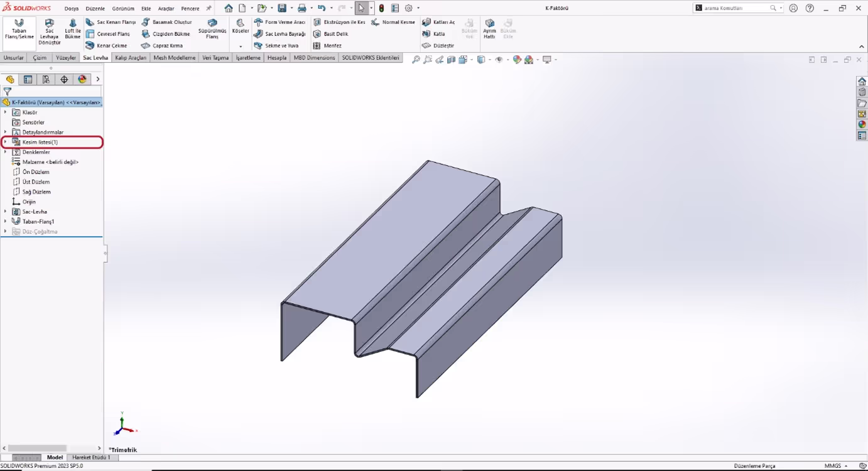Open the Help question mark icon
The width and height of the screenshot is (868, 471).
(x=810, y=8)
